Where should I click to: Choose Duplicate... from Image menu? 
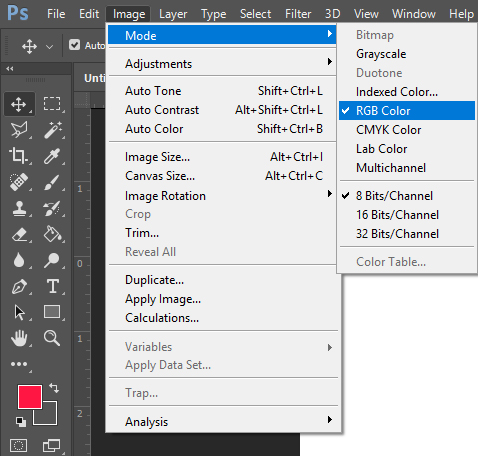(222, 280)
